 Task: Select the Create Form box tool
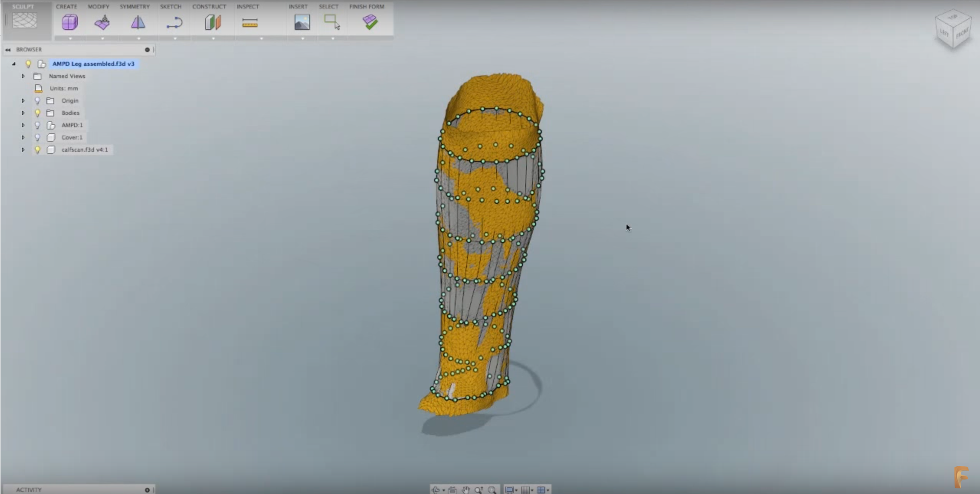coord(69,22)
